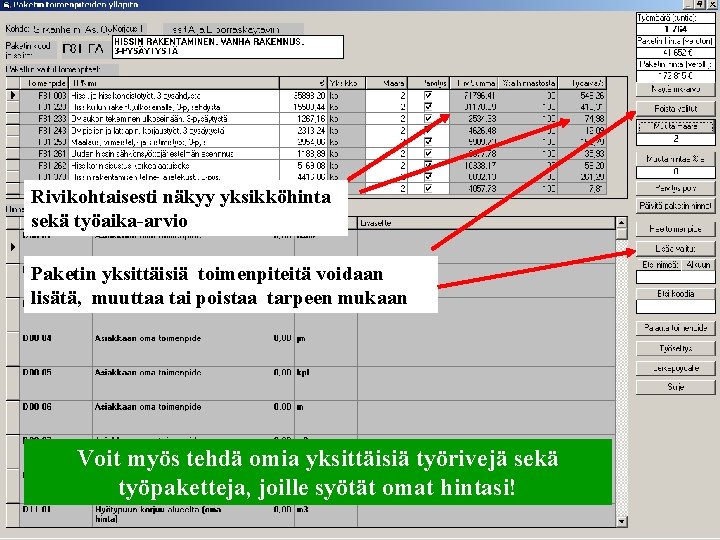Click the package name box 'HISSIN RAKENTAMINEN'
The height and width of the screenshot is (540, 720).
[228, 47]
